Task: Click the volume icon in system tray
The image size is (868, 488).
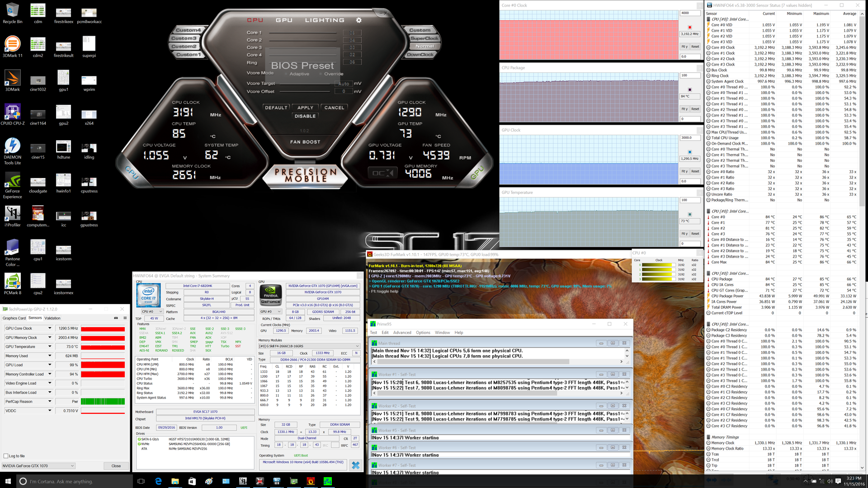Action: pos(830,481)
